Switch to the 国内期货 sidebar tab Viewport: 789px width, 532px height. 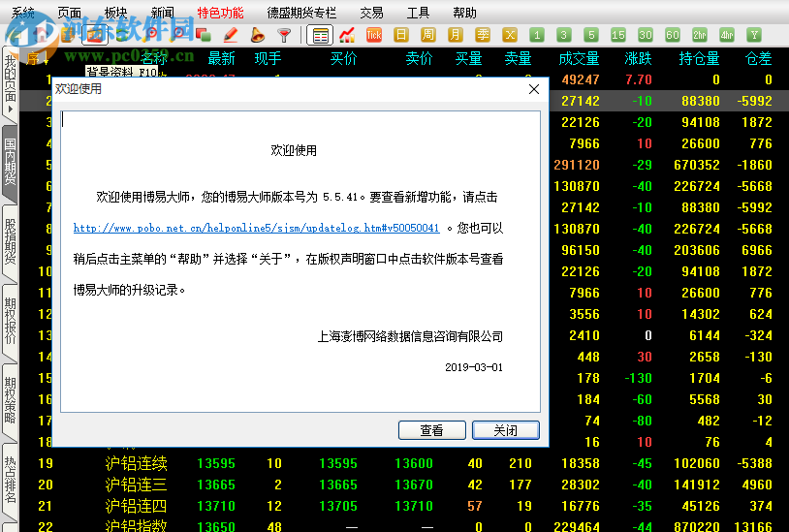point(10,162)
